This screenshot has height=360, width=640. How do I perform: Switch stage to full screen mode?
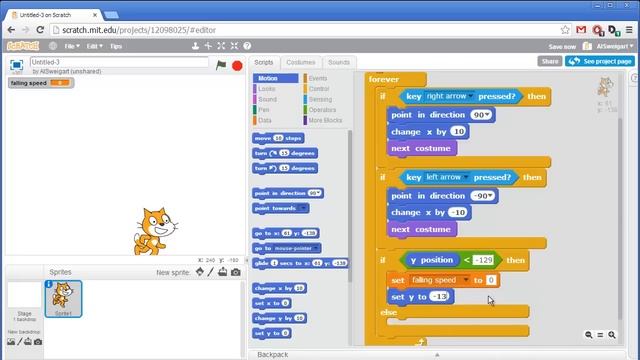17,65
